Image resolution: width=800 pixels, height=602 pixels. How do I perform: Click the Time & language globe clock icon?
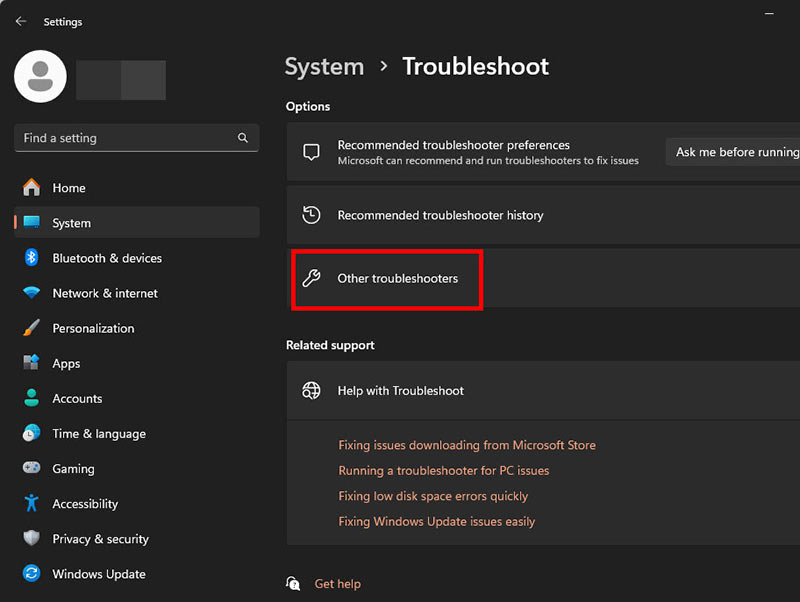point(32,433)
